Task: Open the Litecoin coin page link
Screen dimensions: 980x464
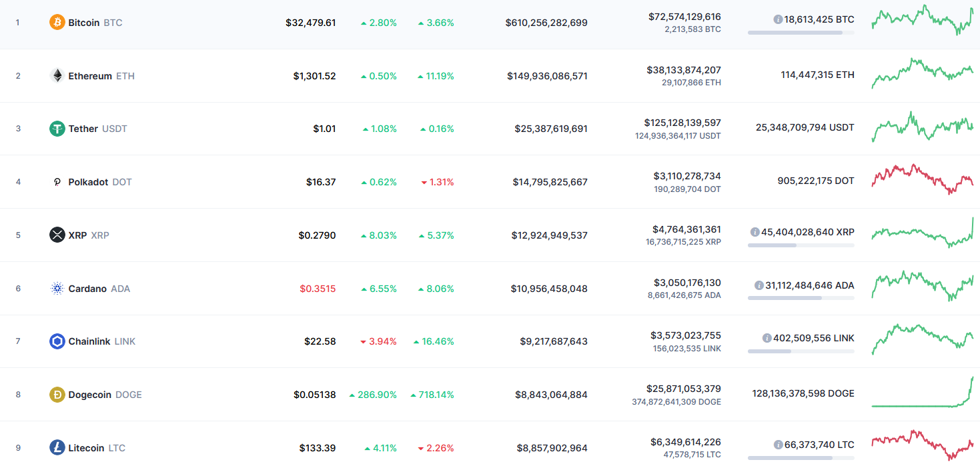Action: click(97, 448)
